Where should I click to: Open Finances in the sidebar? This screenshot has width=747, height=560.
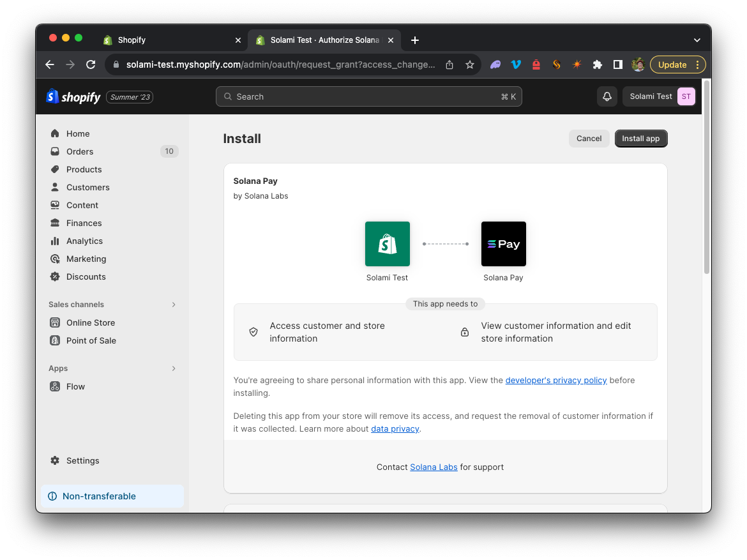click(x=84, y=223)
